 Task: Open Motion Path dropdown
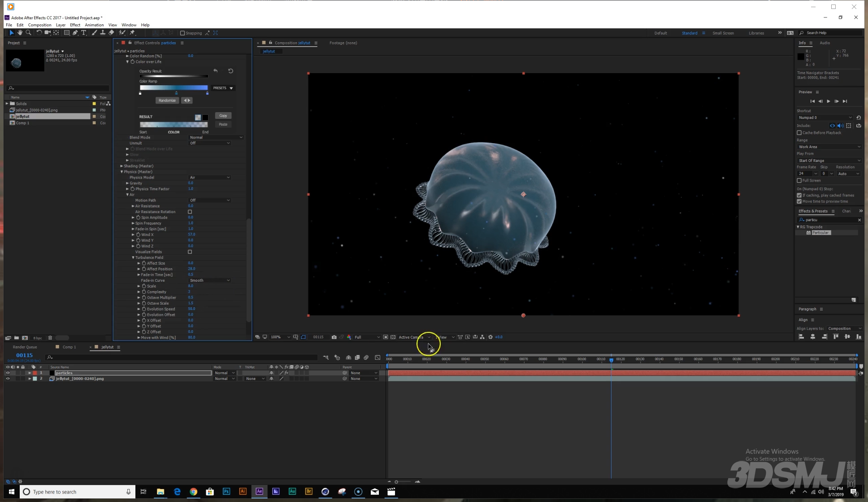(209, 200)
